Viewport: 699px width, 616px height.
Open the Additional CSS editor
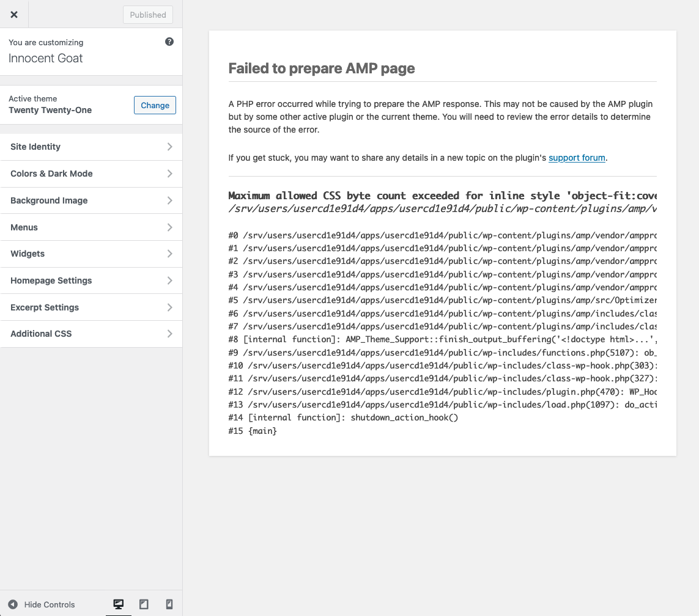(91, 334)
